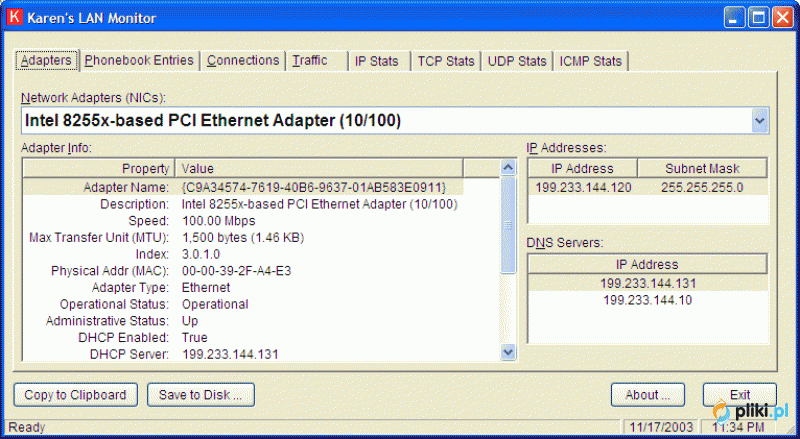Click the Adapter Info scroll up arrow
800x439 pixels.
[x=508, y=167]
